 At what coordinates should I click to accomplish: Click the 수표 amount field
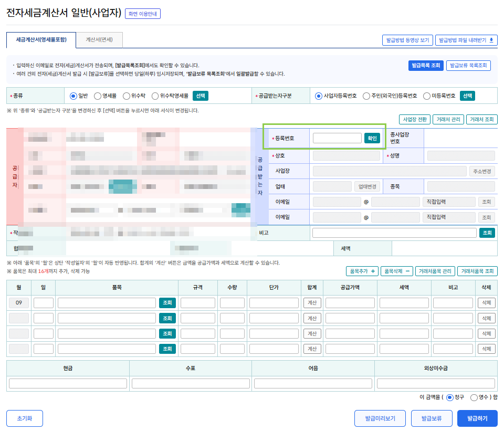[191, 383]
